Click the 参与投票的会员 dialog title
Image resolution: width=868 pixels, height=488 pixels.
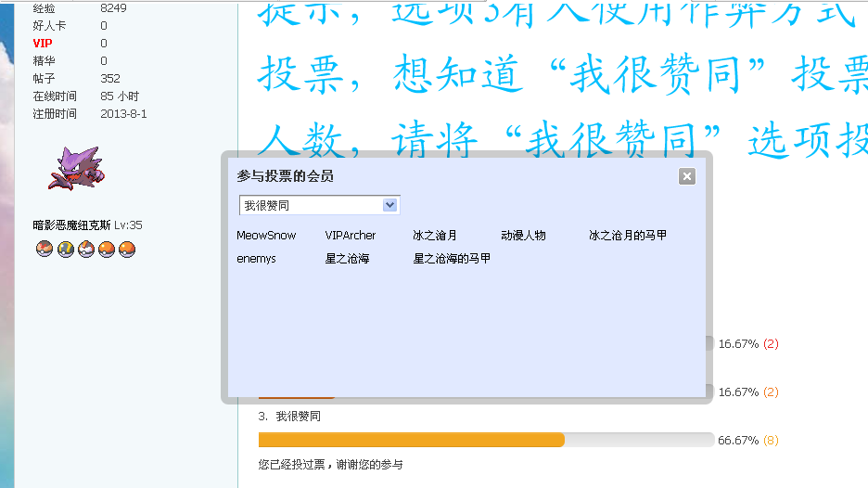coord(285,176)
